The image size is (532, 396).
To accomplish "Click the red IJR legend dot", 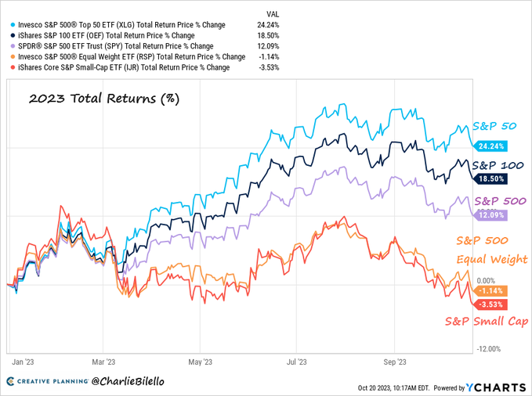I will [x=11, y=67].
